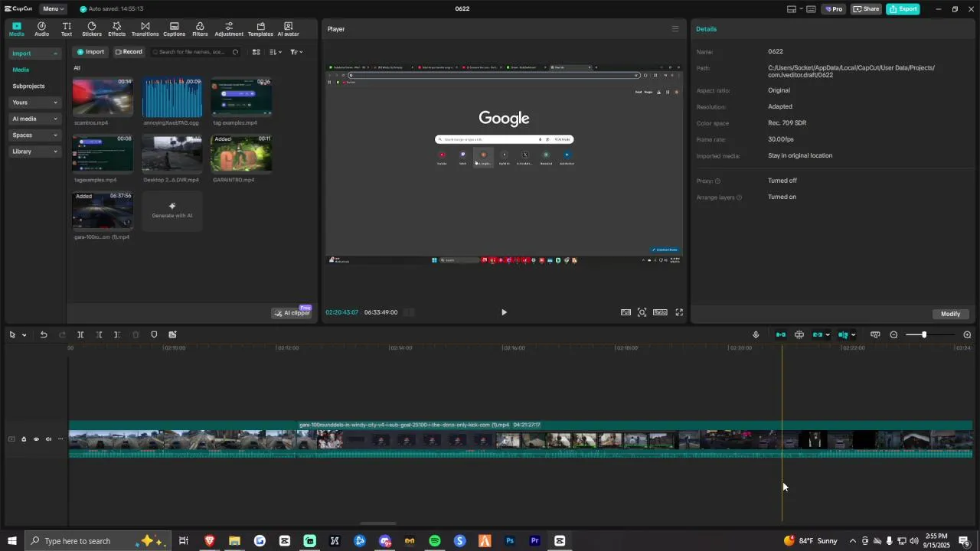Add a marker using the shield icon
The width and height of the screenshot is (980, 551).
tap(154, 334)
